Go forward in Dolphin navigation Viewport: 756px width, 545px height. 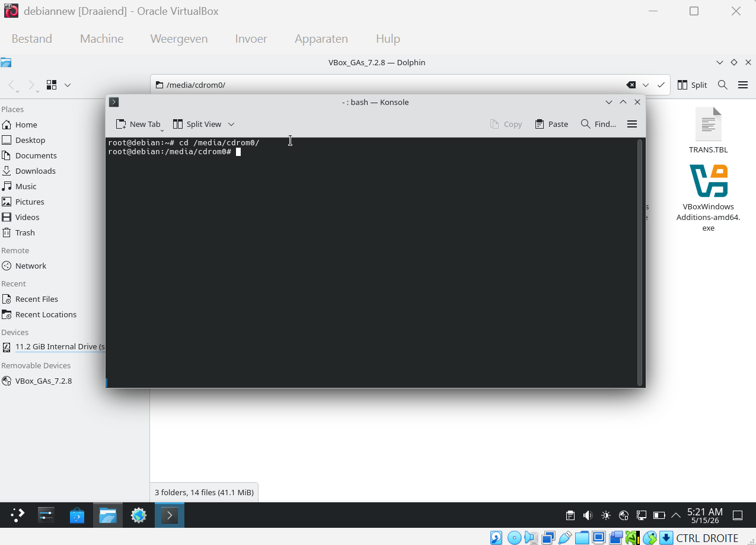coord(32,85)
